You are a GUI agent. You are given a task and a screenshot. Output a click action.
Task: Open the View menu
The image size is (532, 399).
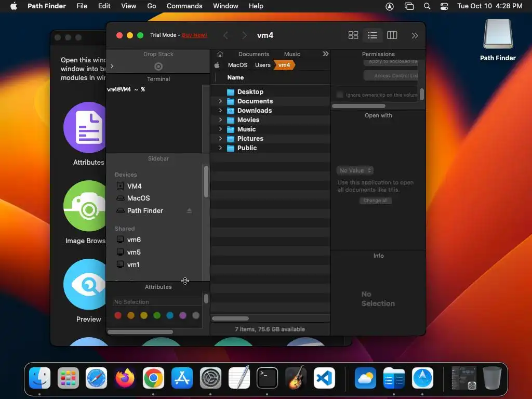(x=129, y=6)
